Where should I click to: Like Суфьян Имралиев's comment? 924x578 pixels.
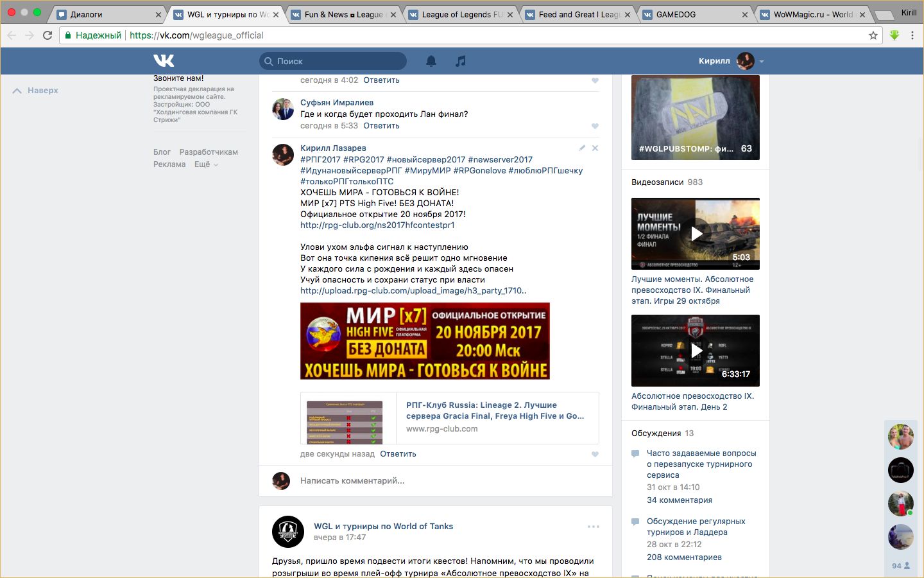[595, 127]
